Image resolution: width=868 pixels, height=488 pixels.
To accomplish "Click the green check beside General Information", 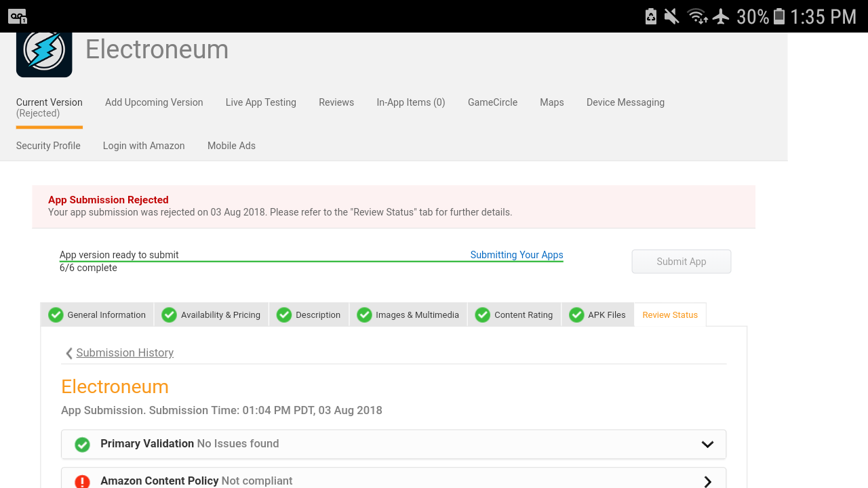I will 56,314.
